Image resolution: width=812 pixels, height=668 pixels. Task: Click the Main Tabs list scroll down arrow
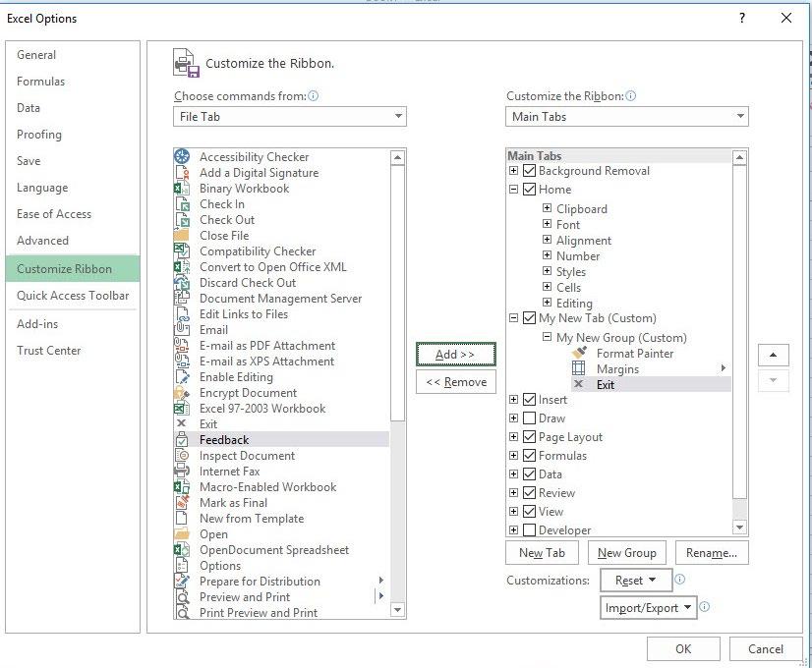point(739,528)
